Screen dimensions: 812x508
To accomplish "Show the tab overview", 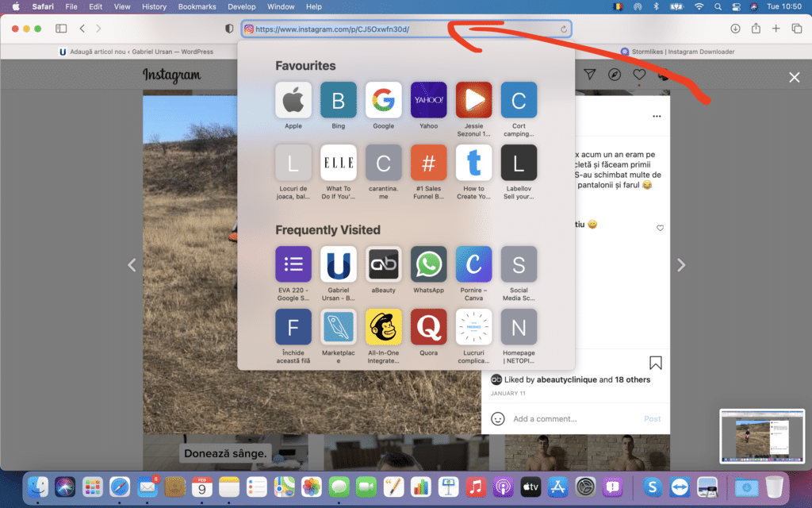I will (x=796, y=29).
